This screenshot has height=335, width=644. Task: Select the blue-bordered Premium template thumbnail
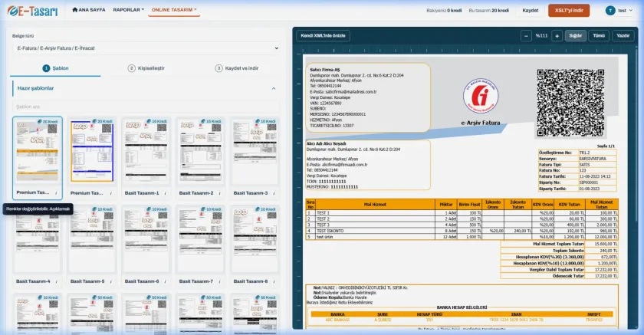point(92,152)
